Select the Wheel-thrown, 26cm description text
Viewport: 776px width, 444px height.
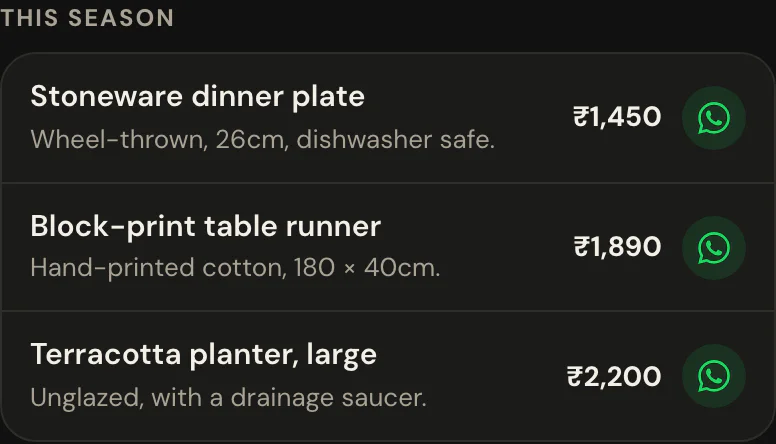coord(262,140)
